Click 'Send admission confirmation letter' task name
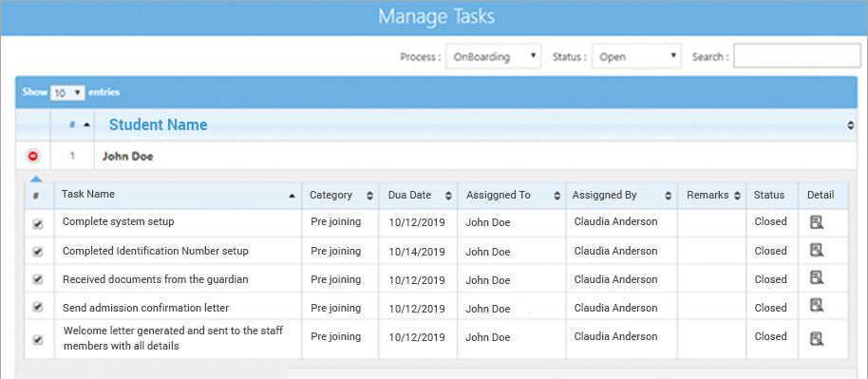Viewport: 868px width, 379px height. point(145,308)
